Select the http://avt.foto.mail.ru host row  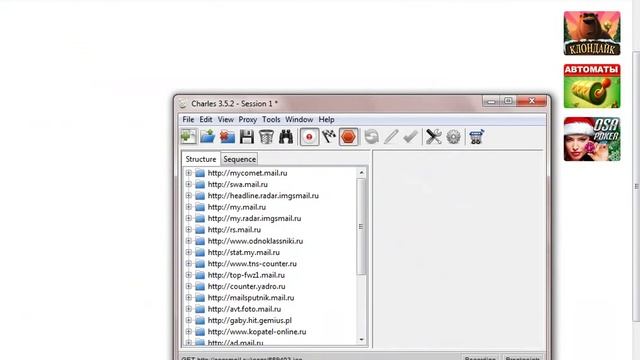(244, 309)
